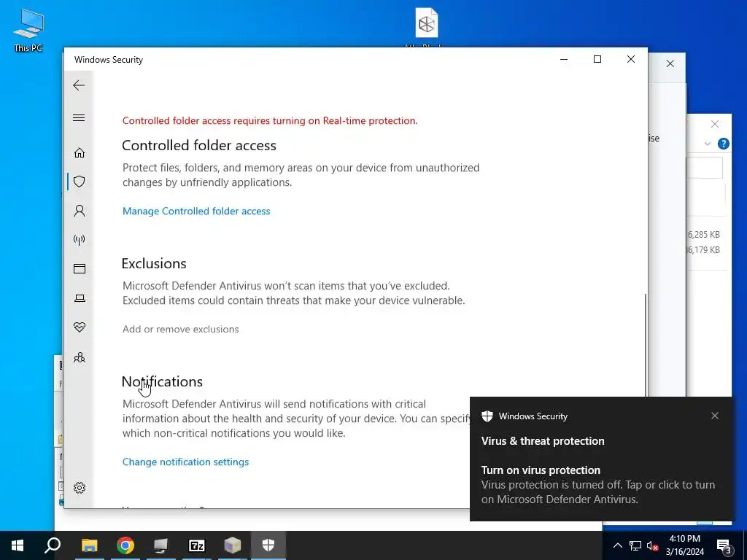Open the hamburger navigation menu

click(x=79, y=117)
